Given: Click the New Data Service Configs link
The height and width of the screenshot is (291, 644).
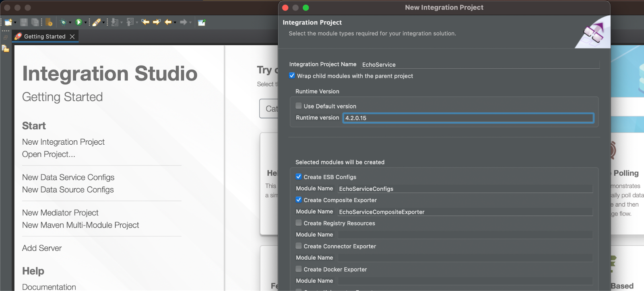Looking at the screenshot, I should point(68,177).
